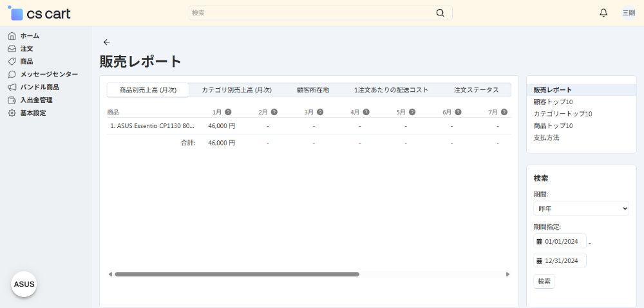Click the start date field 01/01/2024
This screenshot has width=644, height=308.
560,242
